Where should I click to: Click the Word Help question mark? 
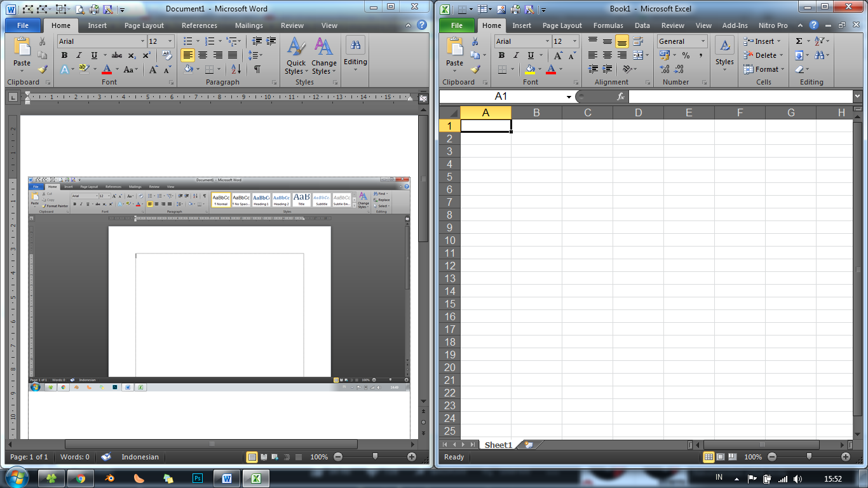(422, 25)
